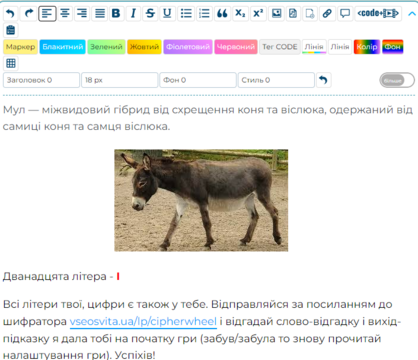Reset styles with the arrow beside Стиль 0

click(323, 80)
